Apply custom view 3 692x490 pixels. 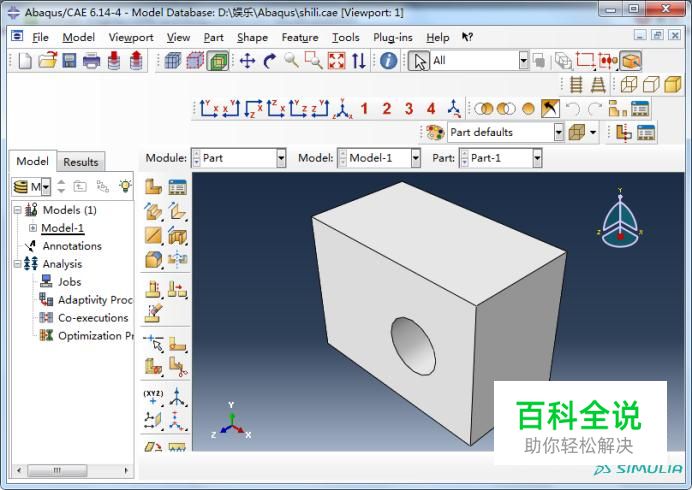(x=409, y=109)
